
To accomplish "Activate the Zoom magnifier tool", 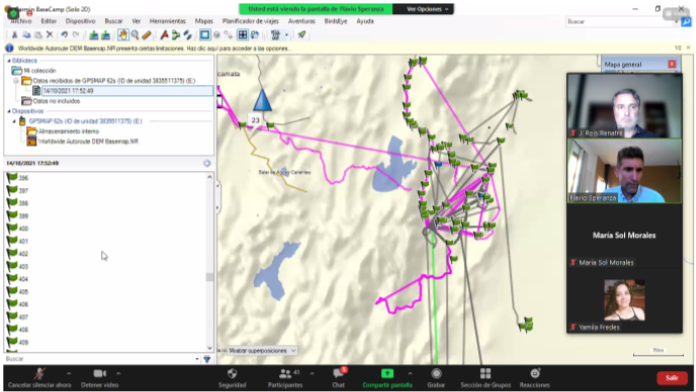I will [x=135, y=35].
